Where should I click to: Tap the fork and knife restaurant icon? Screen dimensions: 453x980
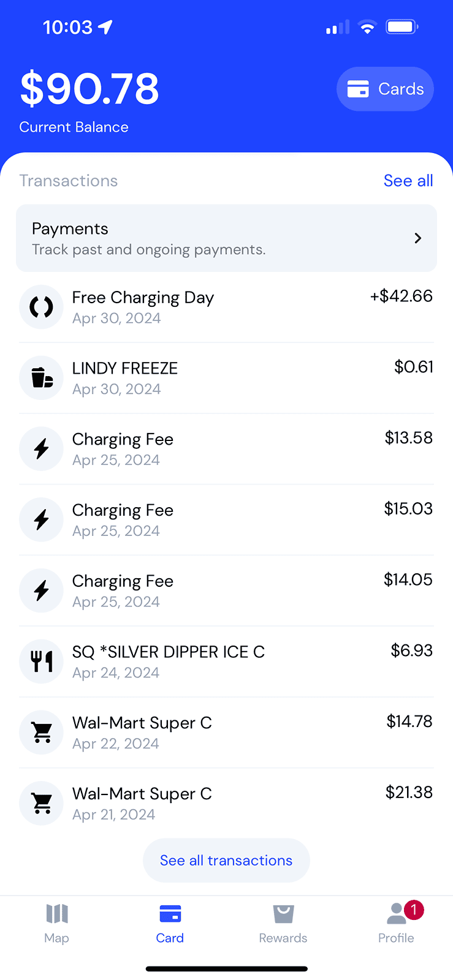[x=41, y=661]
